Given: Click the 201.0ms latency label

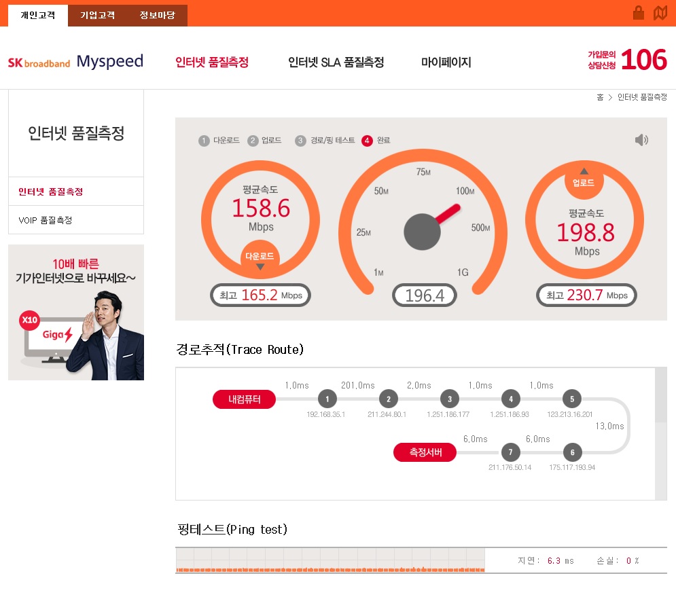Looking at the screenshot, I should [x=358, y=385].
